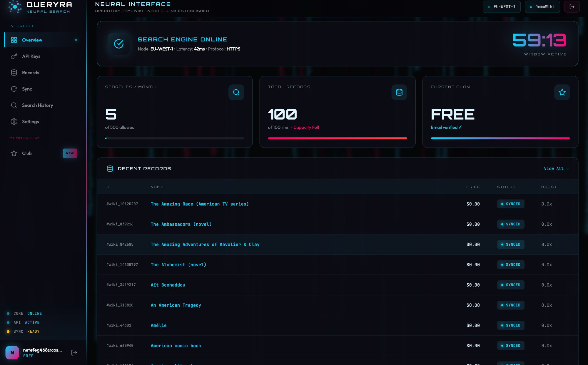The width and height of the screenshot is (588, 365).
Task: Click the EU-WEST-1 region selector
Action: coord(502,7)
